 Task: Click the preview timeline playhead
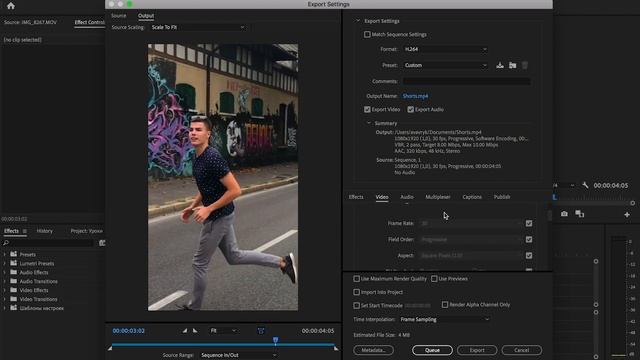[x=276, y=340]
